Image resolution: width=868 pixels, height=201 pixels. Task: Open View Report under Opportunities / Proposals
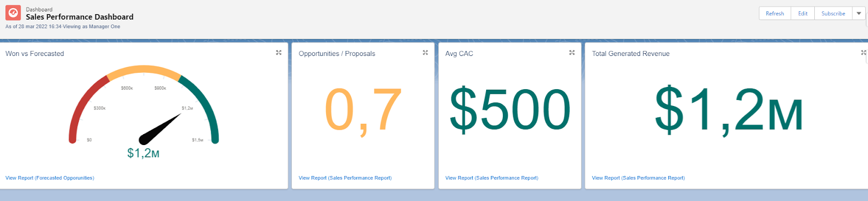coord(345,178)
